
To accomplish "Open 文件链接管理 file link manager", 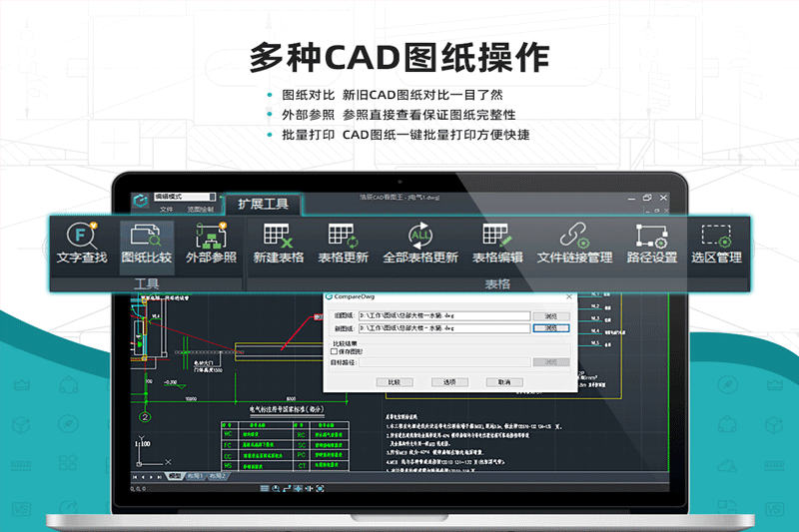I will pos(573,245).
